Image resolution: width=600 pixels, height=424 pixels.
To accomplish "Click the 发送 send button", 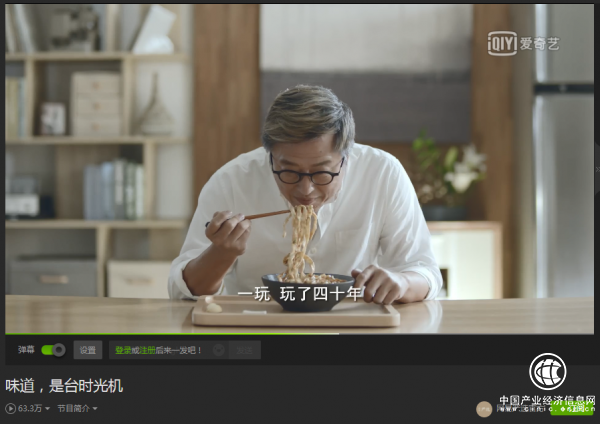I will pyautogui.click(x=245, y=350).
